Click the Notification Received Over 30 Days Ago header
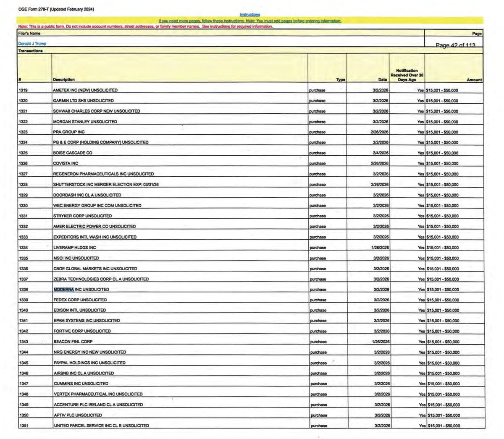Image resolution: width=504 pixels, height=439 pixels. click(x=407, y=75)
